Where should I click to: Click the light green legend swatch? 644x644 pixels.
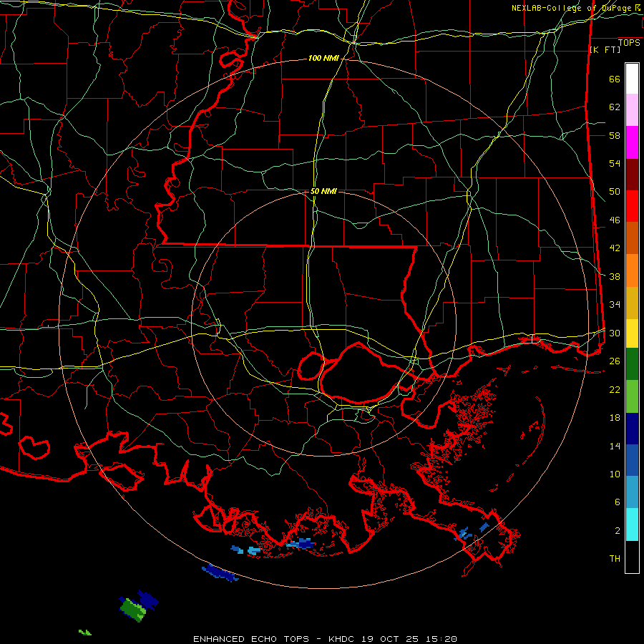[632, 396]
